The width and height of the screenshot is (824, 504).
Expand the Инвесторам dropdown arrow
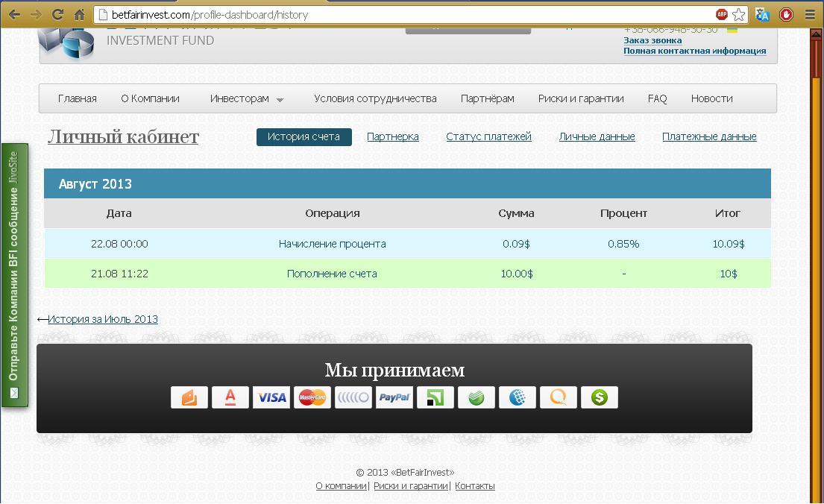pyautogui.click(x=280, y=100)
